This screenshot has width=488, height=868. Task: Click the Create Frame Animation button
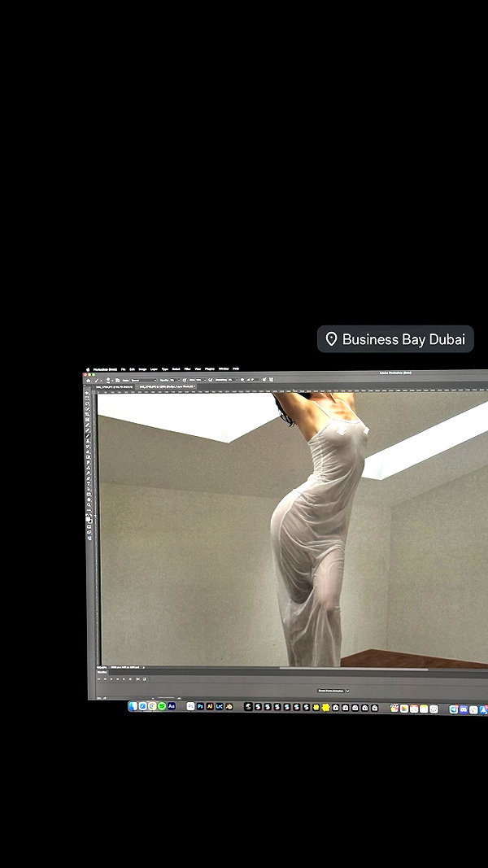click(331, 691)
